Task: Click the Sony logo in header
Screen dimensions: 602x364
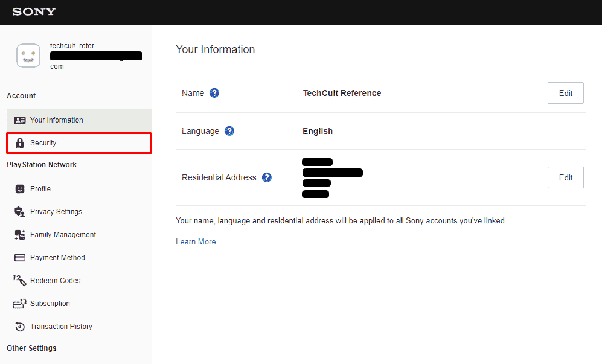Action: point(34,12)
